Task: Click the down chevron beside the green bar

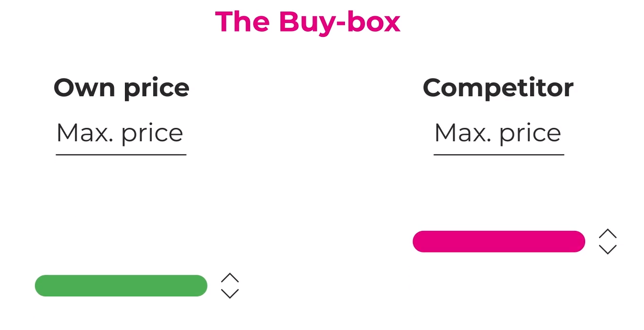Action: point(230,294)
